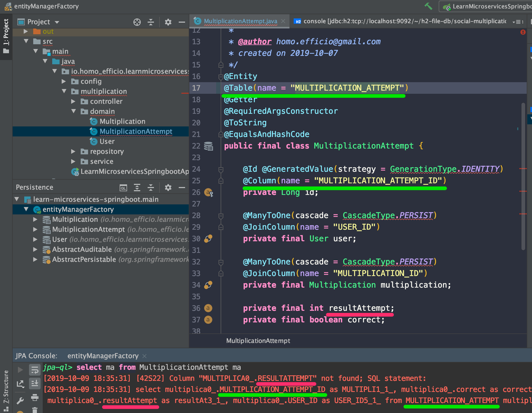
Task: Expand the repository package
Action: click(x=73, y=151)
